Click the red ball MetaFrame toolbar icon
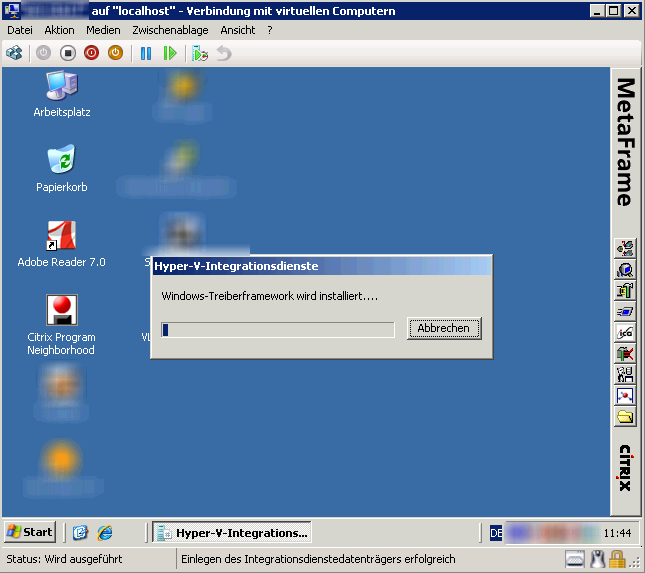 625,396
